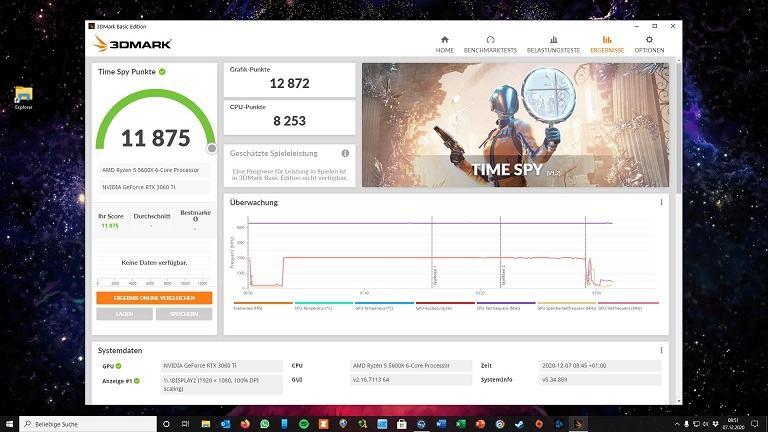
Task: Click the SystemInfo v5.34.869 value
Action: point(600,380)
